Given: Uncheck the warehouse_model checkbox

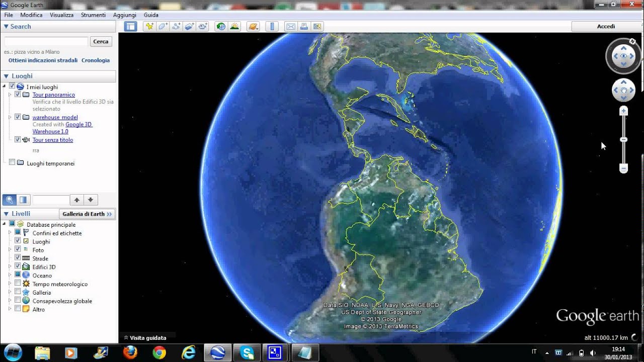Looking at the screenshot, I should coord(18,117).
